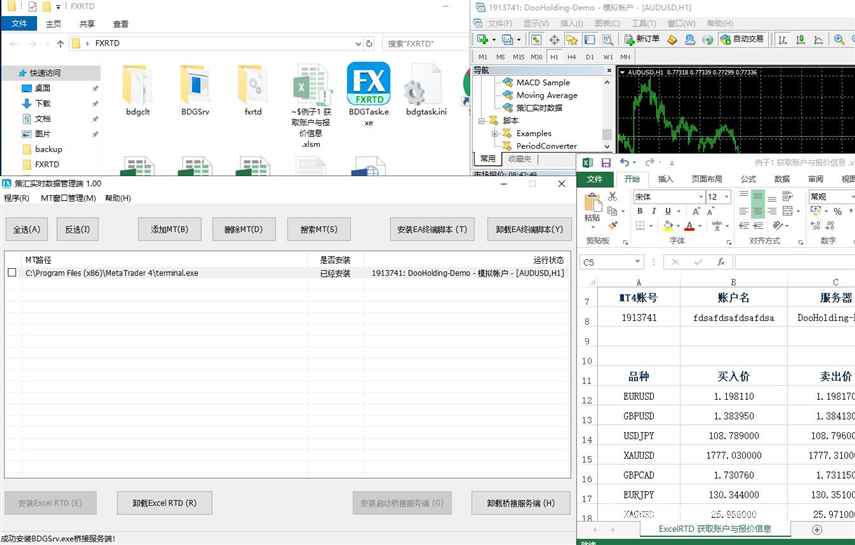This screenshot has height=545, width=855.
Task: Click the 反选(I) button
Action: [77, 229]
